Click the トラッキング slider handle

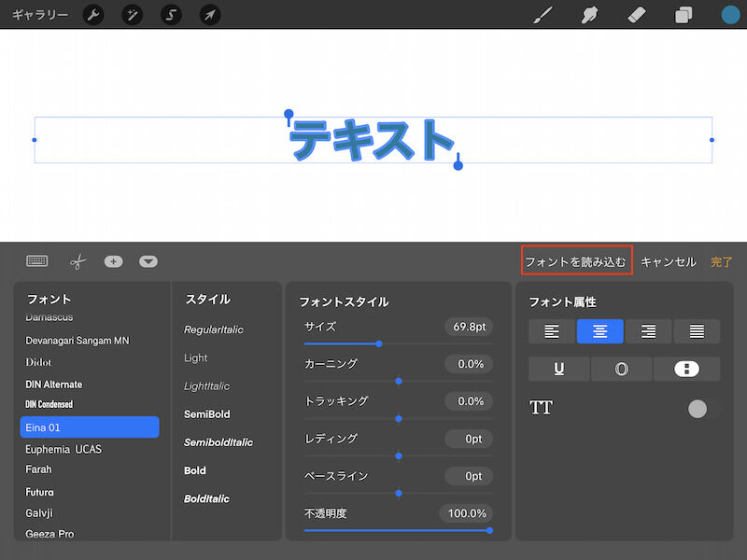point(399,418)
